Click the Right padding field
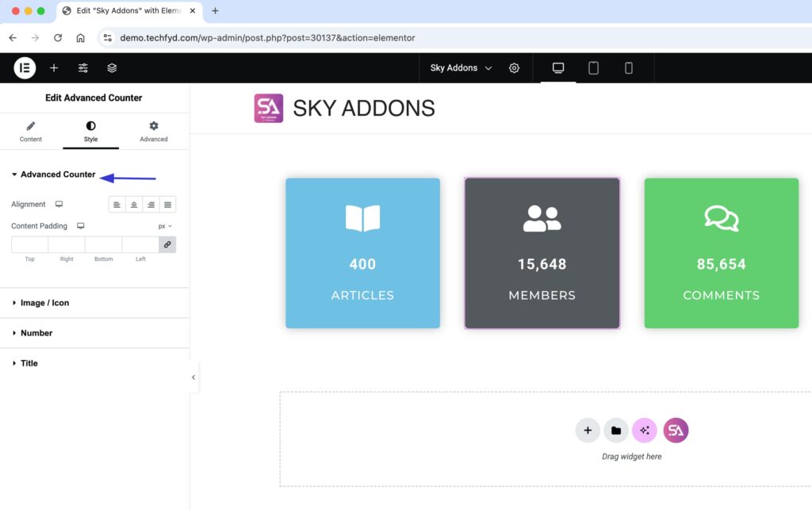This screenshot has width=812, height=510. 67,244
